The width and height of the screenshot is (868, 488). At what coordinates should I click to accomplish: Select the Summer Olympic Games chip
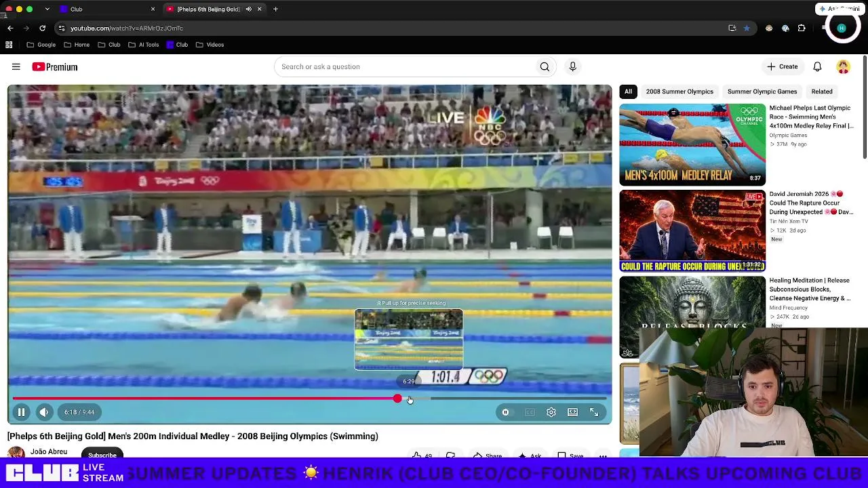[762, 91]
